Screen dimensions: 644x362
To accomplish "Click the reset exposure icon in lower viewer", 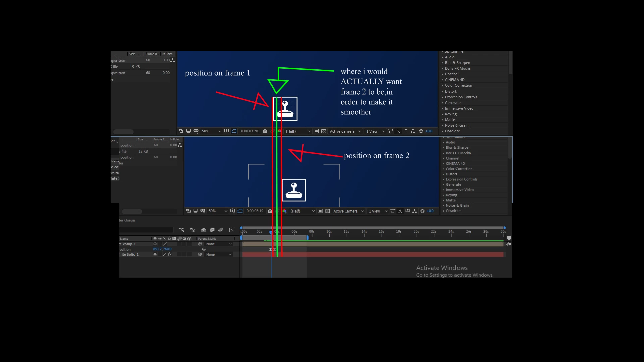I will coord(422,211).
